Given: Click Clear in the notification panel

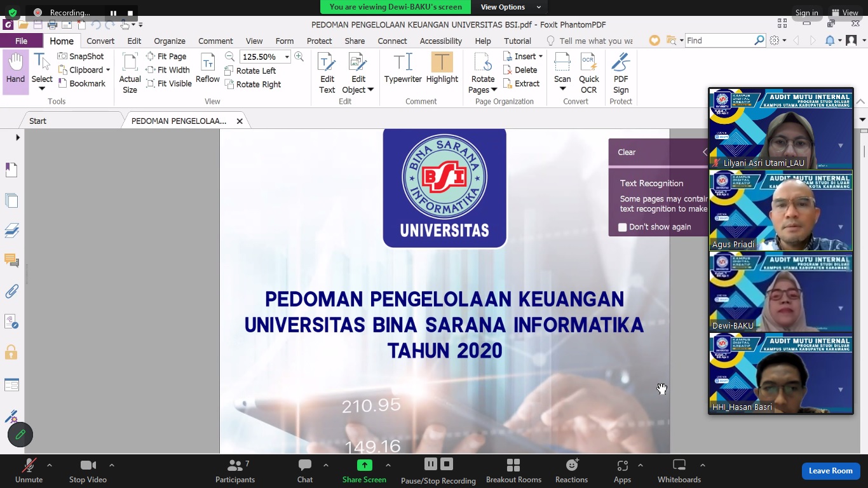Looking at the screenshot, I should point(627,152).
